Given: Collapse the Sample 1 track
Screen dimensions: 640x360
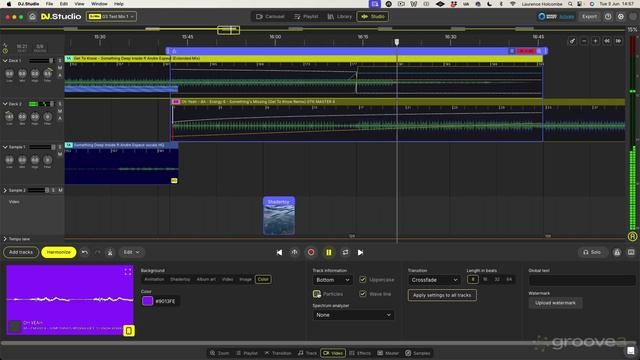Looking at the screenshot, I should [5, 147].
